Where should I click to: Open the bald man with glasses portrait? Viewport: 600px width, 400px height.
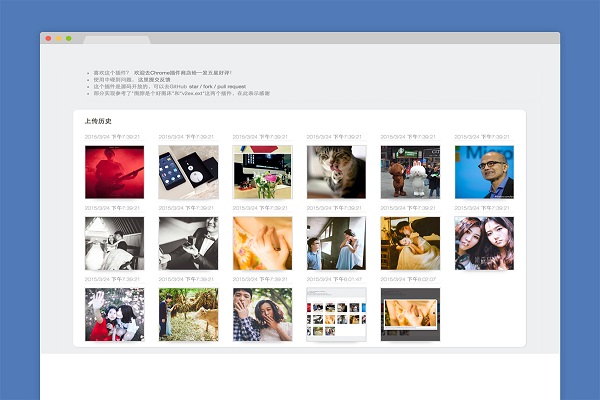(484, 172)
